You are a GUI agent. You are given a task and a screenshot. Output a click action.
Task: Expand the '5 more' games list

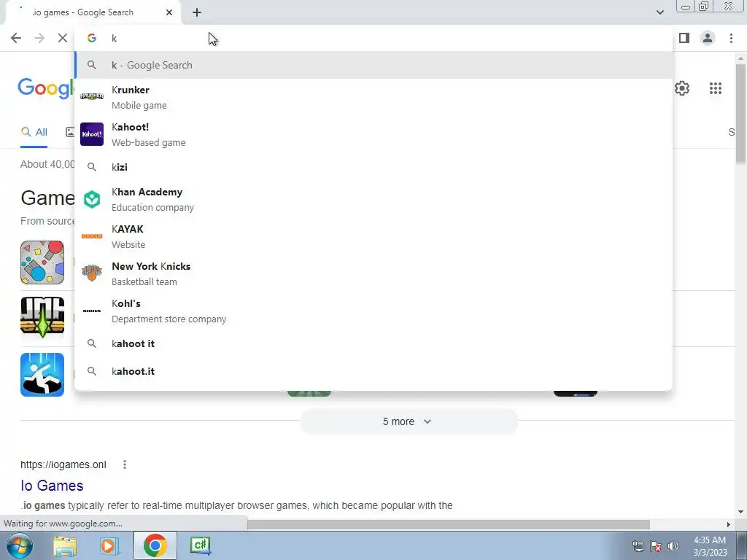coord(409,421)
